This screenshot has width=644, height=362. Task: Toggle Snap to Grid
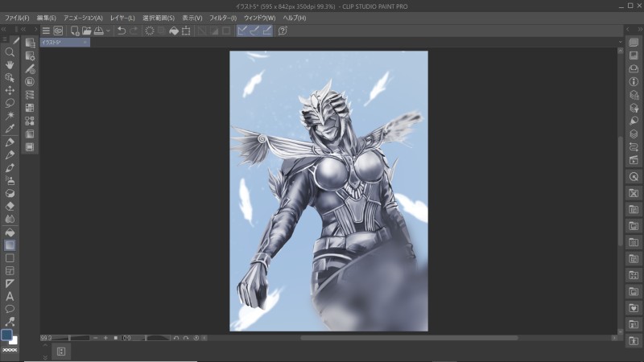click(x=267, y=31)
